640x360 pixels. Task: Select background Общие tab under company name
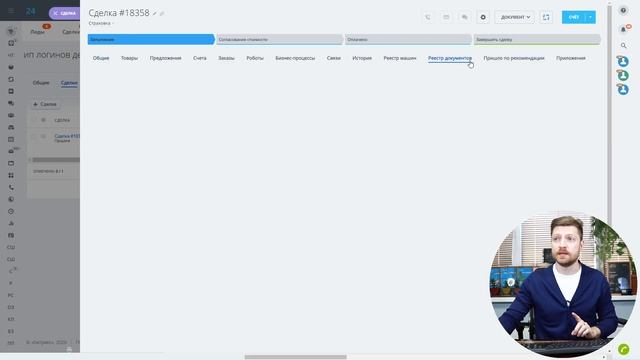41,83
